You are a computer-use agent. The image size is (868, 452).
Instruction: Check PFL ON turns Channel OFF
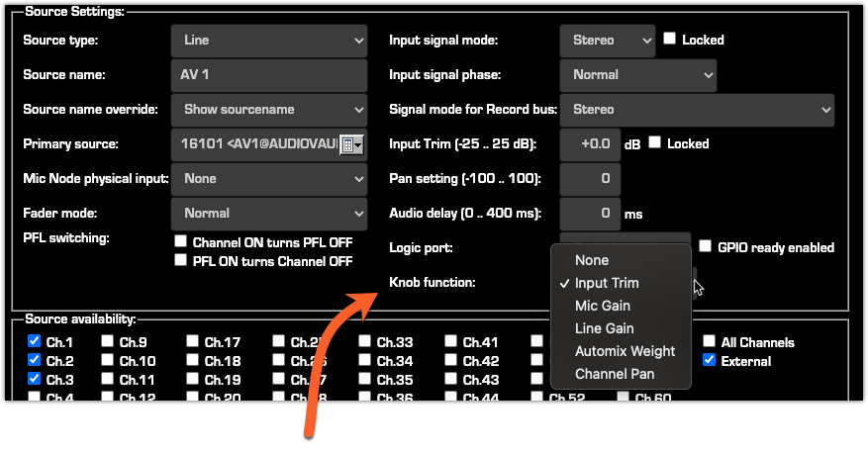pos(180,261)
